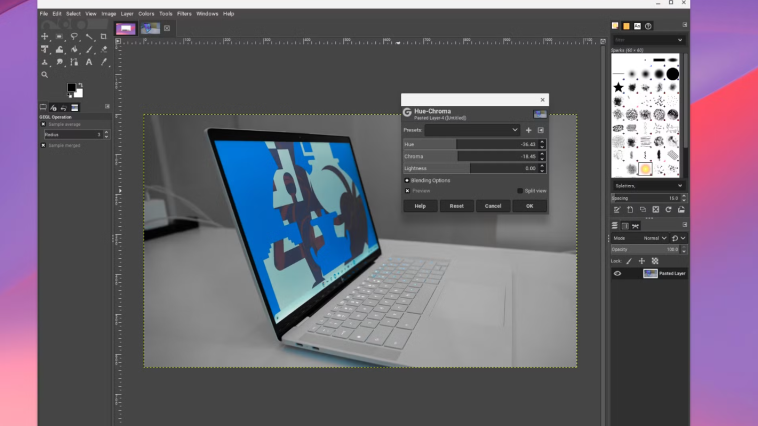Select the Color Picker tool

coord(103,62)
